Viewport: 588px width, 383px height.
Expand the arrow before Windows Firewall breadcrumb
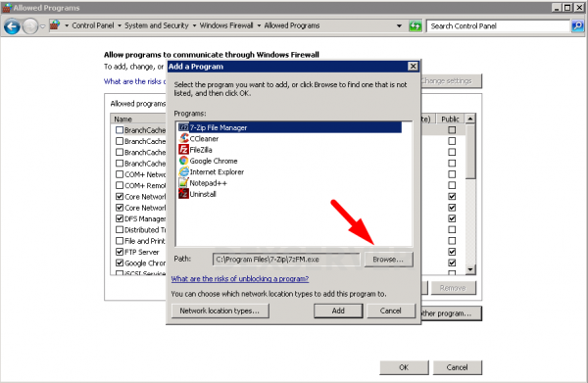pyautogui.click(x=194, y=25)
